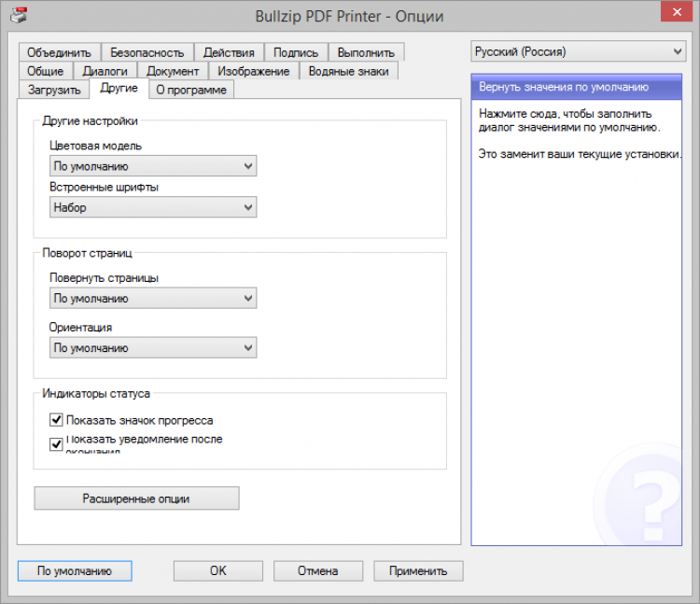Open the "О программе" tab

[x=191, y=90]
